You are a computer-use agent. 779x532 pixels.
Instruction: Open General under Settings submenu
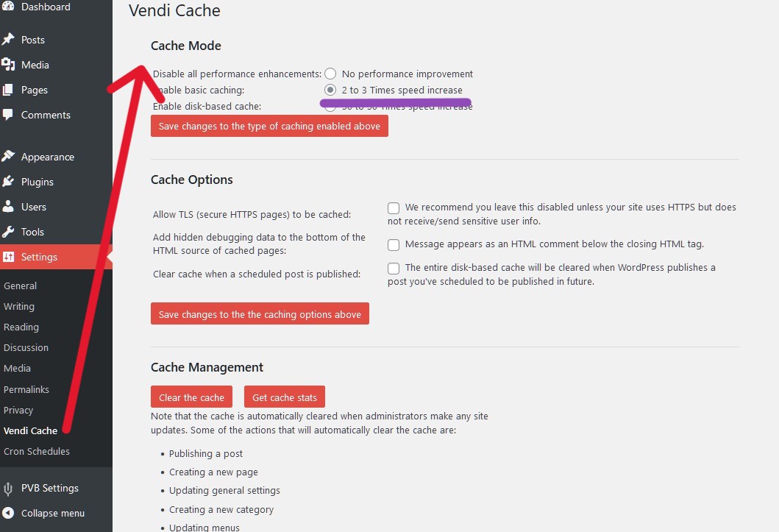[x=21, y=285]
